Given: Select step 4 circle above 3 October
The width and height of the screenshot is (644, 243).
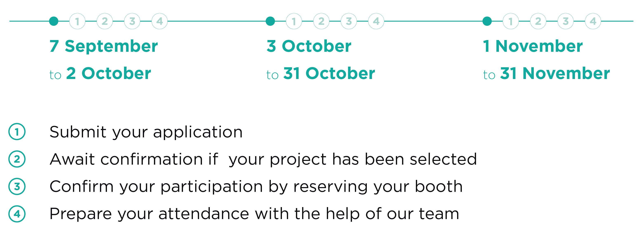Looking at the screenshot, I should click(x=376, y=21).
